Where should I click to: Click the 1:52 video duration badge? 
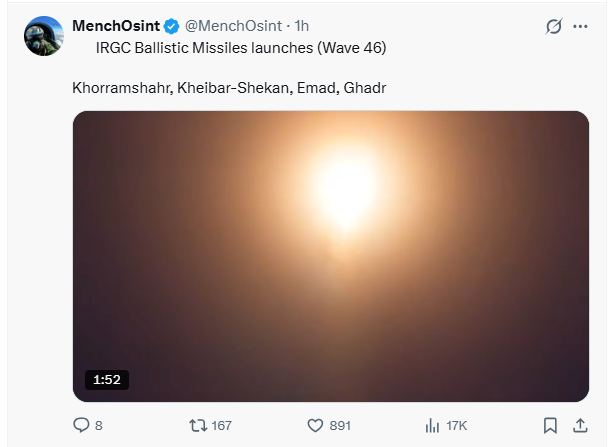[x=106, y=380]
